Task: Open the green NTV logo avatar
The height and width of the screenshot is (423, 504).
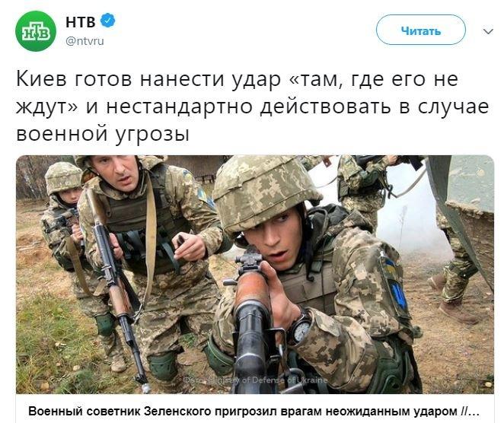Action: point(36,31)
